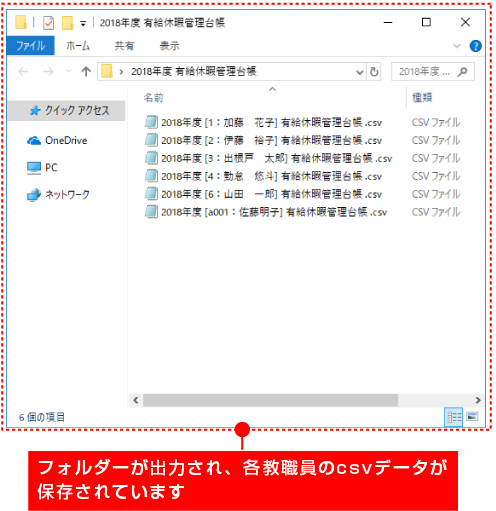
Task: Sort files by the 名前 column header
Action: coord(153,98)
